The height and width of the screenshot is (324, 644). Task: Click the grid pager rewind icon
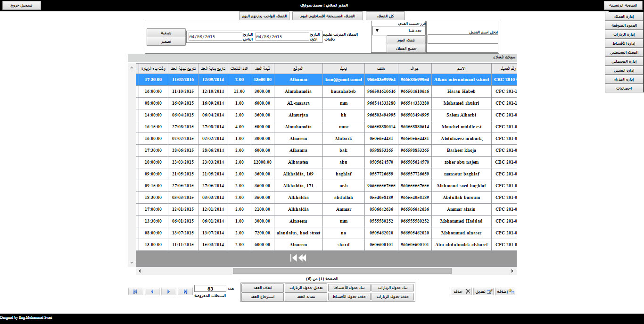(298, 258)
